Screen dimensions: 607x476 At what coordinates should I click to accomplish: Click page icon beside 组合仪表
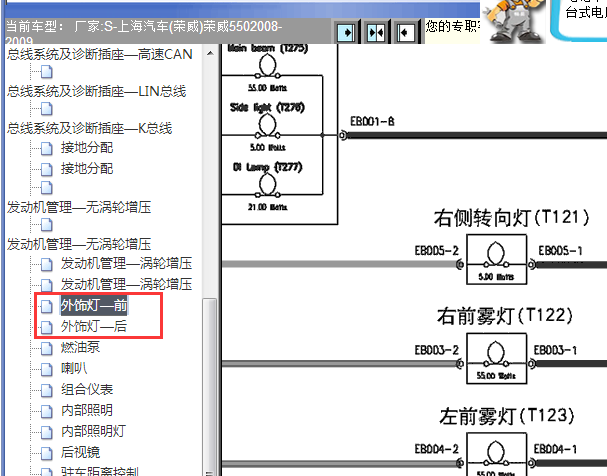tap(47, 390)
